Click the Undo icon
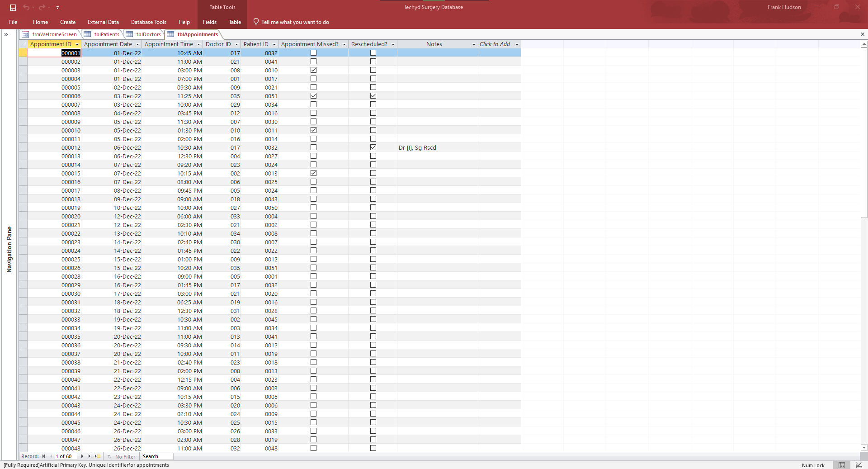Screen dimensions: 868x469 click(x=26, y=7)
